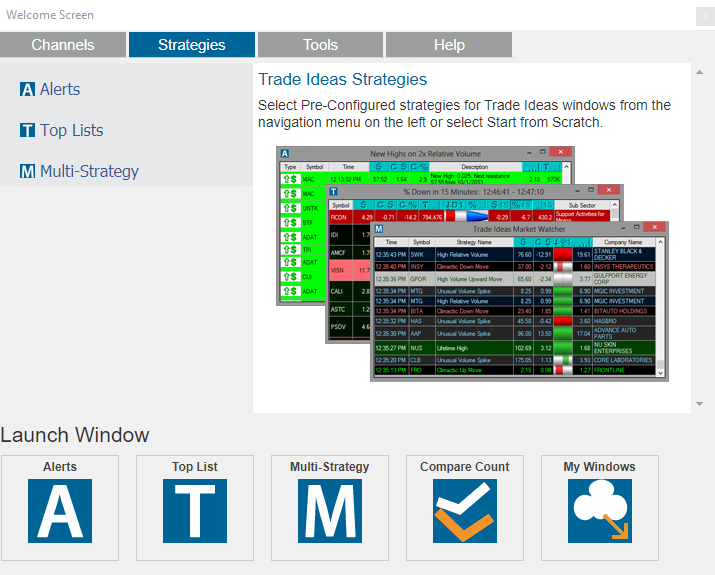Screen dimensions: 715x575
Task: Go to the Help tab
Action: point(448,45)
